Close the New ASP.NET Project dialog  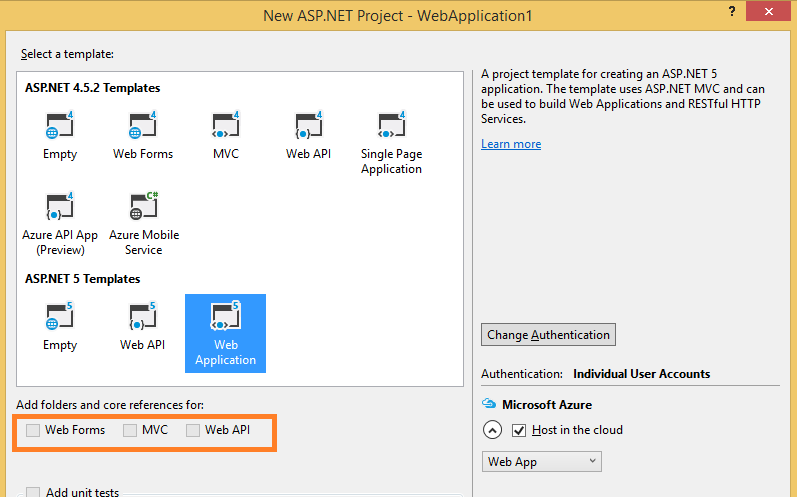(769, 11)
